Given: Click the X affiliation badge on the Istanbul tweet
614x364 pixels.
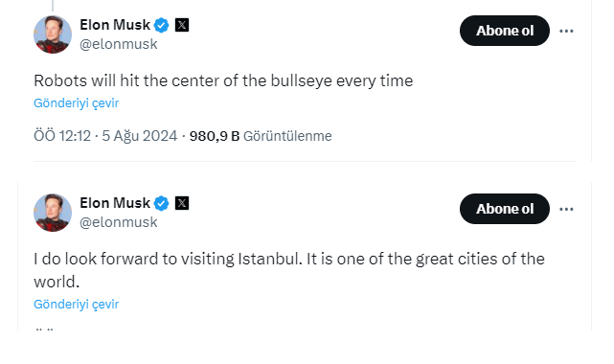Looking at the screenshot, I should pyautogui.click(x=182, y=203).
